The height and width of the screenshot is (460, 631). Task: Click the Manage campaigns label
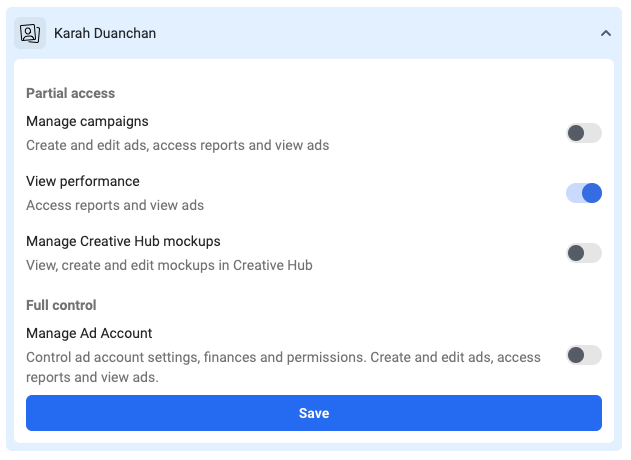pos(87,122)
